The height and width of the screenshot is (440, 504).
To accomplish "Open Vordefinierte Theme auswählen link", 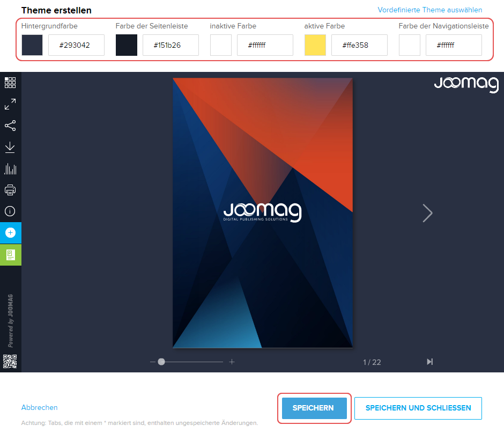I will click(x=429, y=10).
